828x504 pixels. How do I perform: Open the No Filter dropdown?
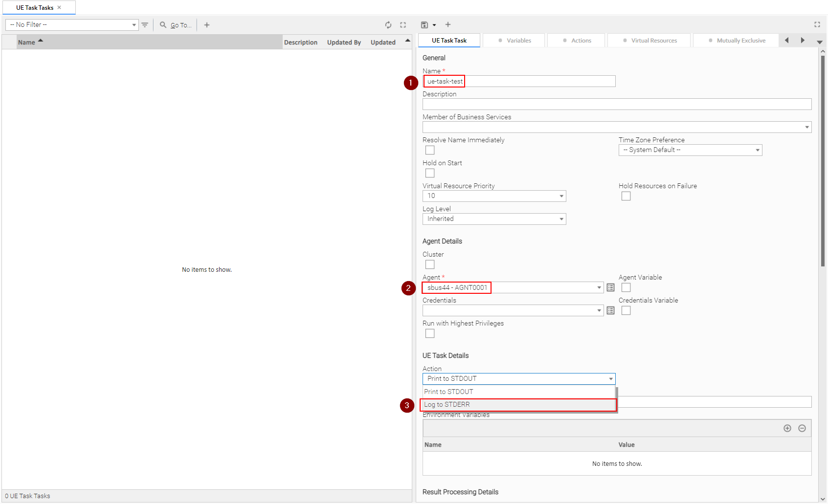pyautogui.click(x=72, y=25)
